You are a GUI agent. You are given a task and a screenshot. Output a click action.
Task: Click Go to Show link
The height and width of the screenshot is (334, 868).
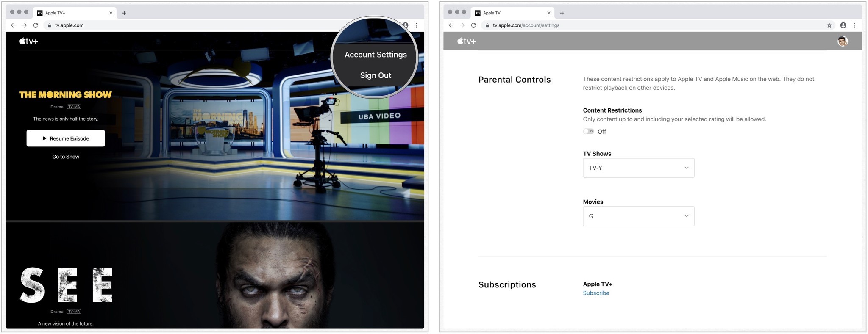66,157
